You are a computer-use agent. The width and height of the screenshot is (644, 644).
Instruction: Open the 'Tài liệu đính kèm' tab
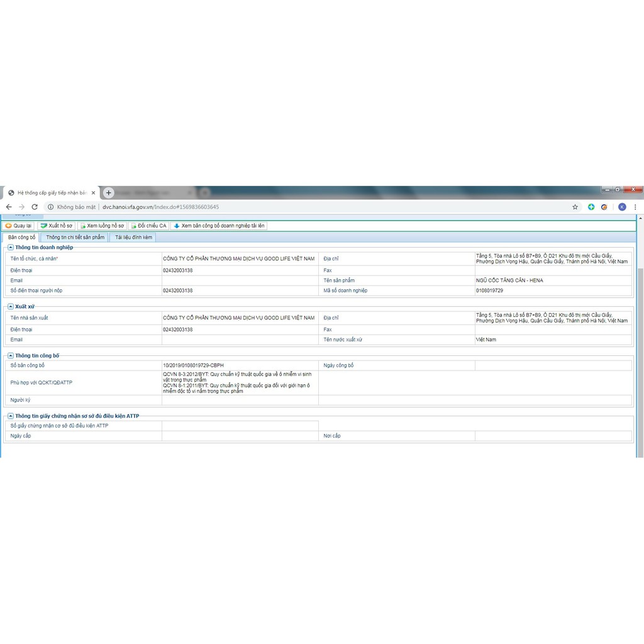click(133, 237)
